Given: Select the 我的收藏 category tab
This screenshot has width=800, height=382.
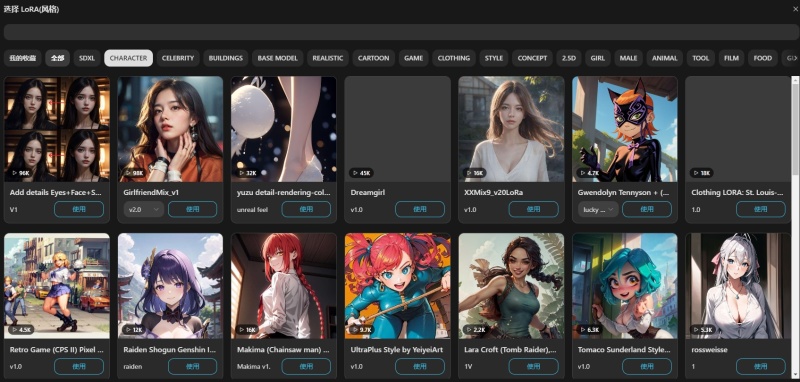Looking at the screenshot, I should 22,58.
